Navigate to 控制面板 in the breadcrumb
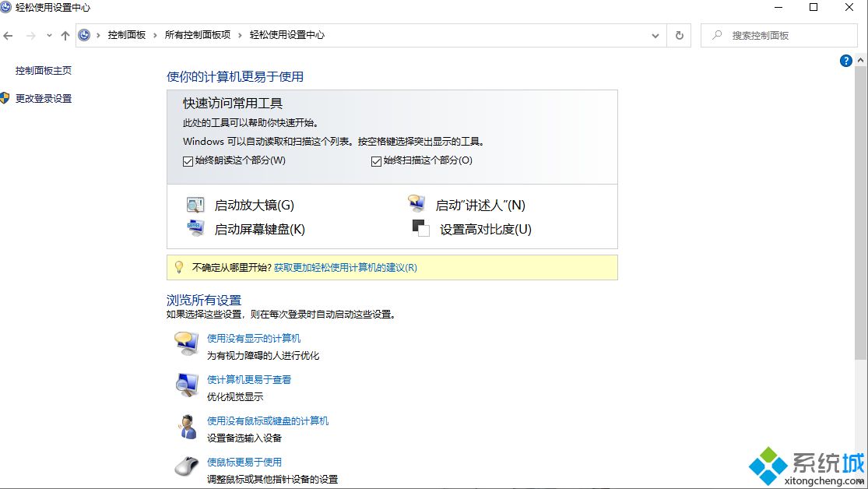868x489 pixels. point(126,35)
